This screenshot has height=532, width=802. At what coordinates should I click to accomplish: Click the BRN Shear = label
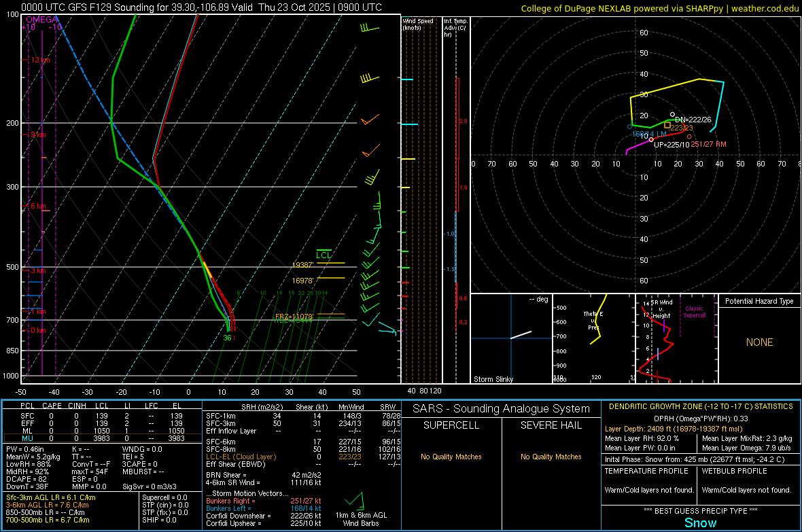(226, 475)
